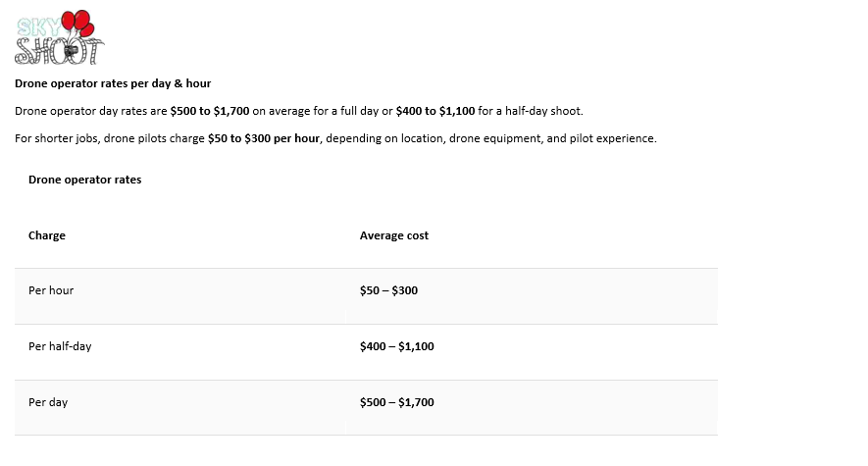The height and width of the screenshot is (466, 868).
Task: Click bold '$500 to $1,700' in first paragraph
Action: pyautogui.click(x=210, y=111)
